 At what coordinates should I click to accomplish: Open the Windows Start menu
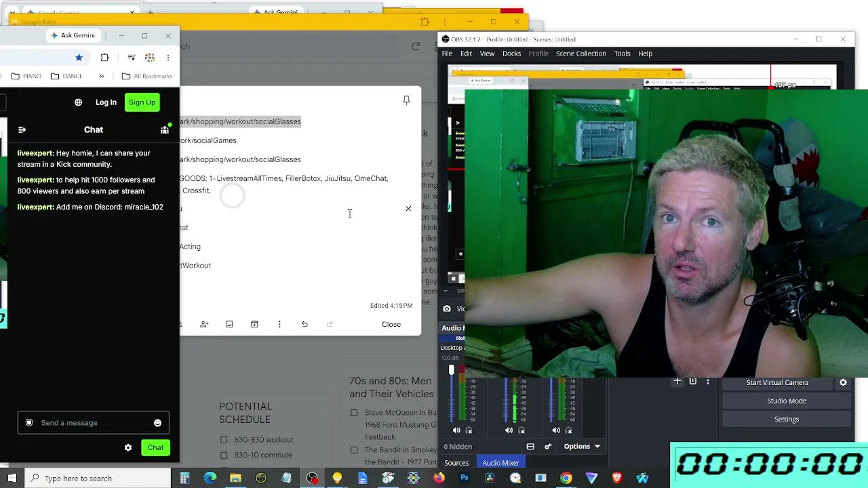click(x=12, y=479)
